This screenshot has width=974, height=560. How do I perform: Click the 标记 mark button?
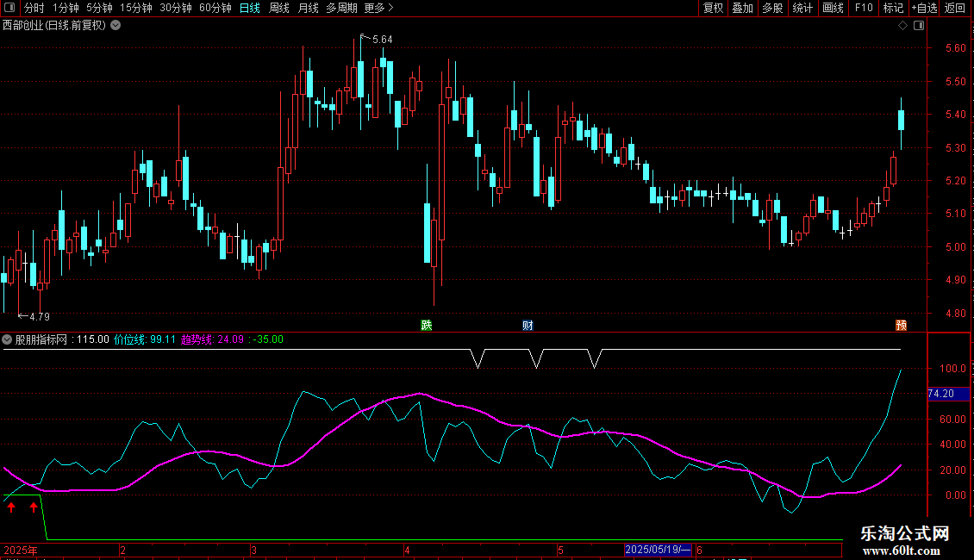pos(893,8)
